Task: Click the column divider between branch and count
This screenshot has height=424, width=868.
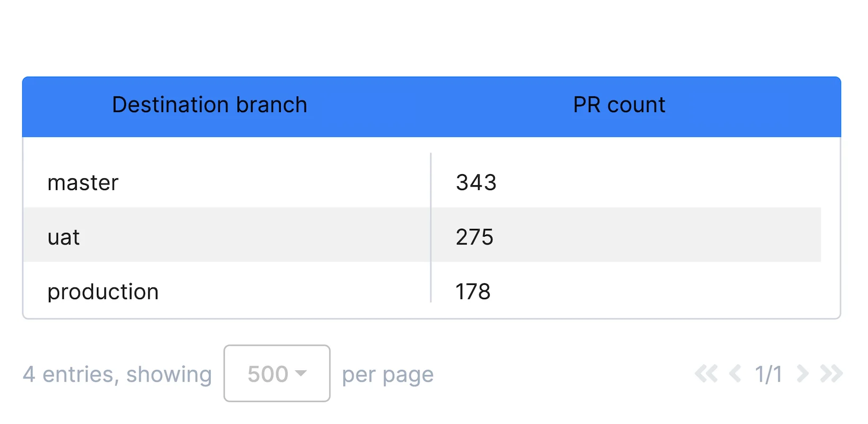Action: 430,228
